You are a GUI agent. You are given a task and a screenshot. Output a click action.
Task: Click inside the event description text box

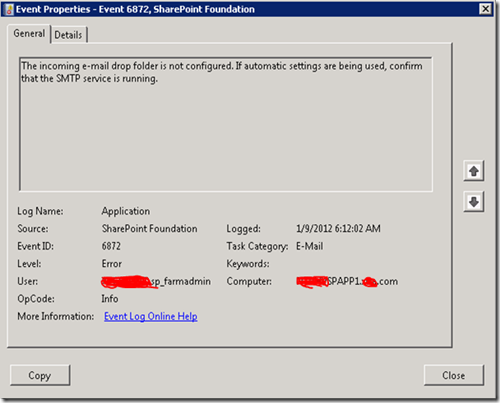(x=226, y=124)
